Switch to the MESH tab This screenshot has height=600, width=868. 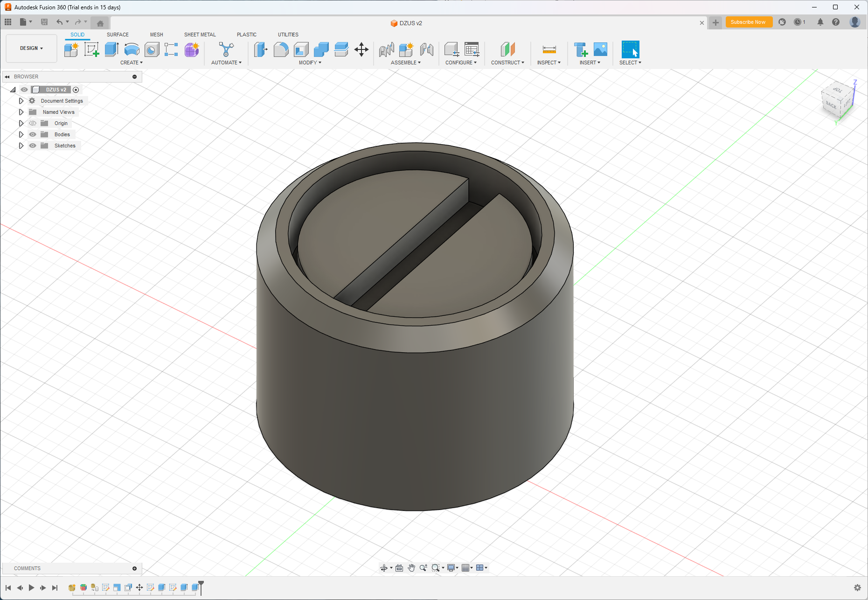coord(157,35)
